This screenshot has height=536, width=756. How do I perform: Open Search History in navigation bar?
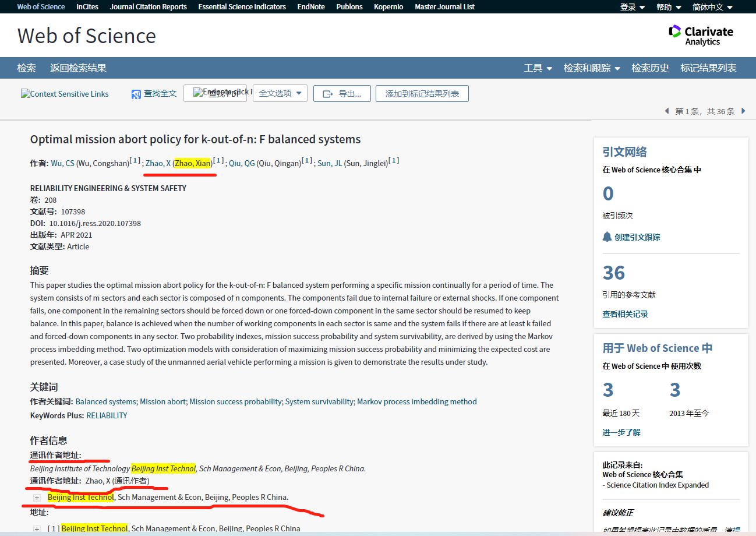(650, 68)
